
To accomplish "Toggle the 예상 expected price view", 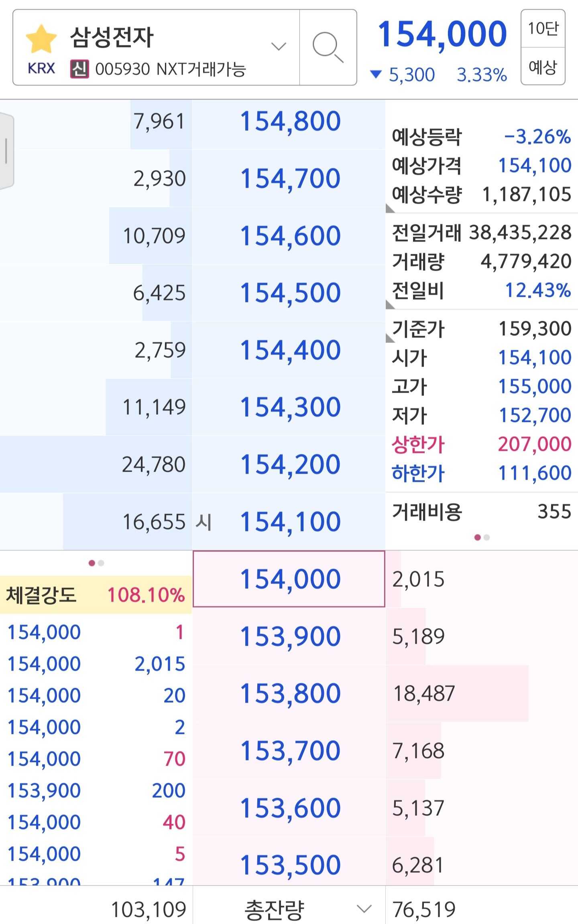I will click(543, 66).
